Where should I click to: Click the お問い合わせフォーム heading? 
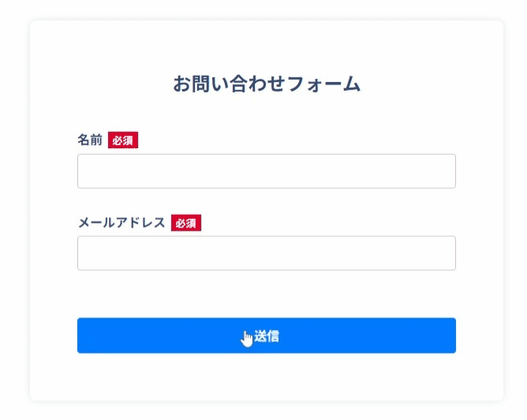coord(267,84)
